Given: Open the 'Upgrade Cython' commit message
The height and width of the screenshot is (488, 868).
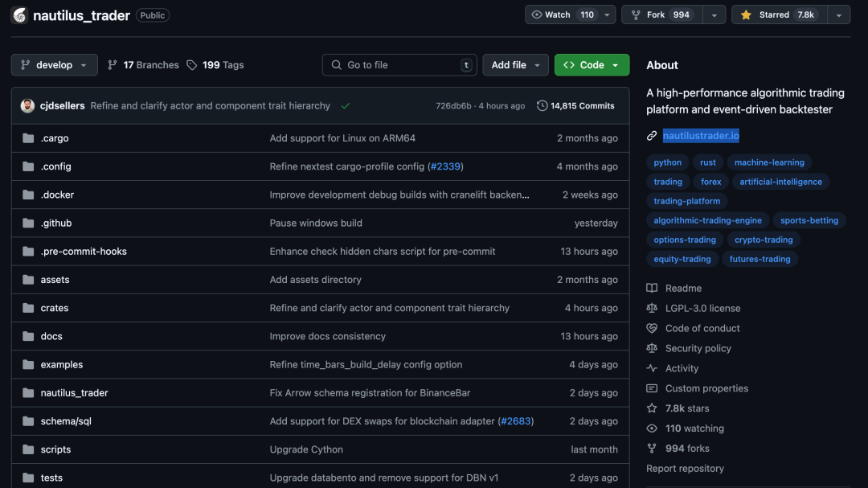Looking at the screenshot, I should [x=306, y=449].
